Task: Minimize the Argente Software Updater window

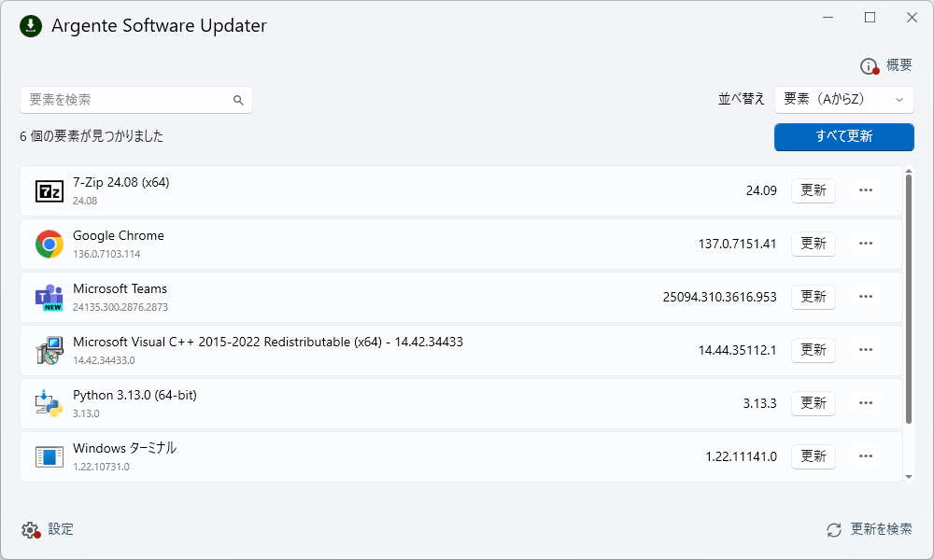Action: (x=828, y=17)
